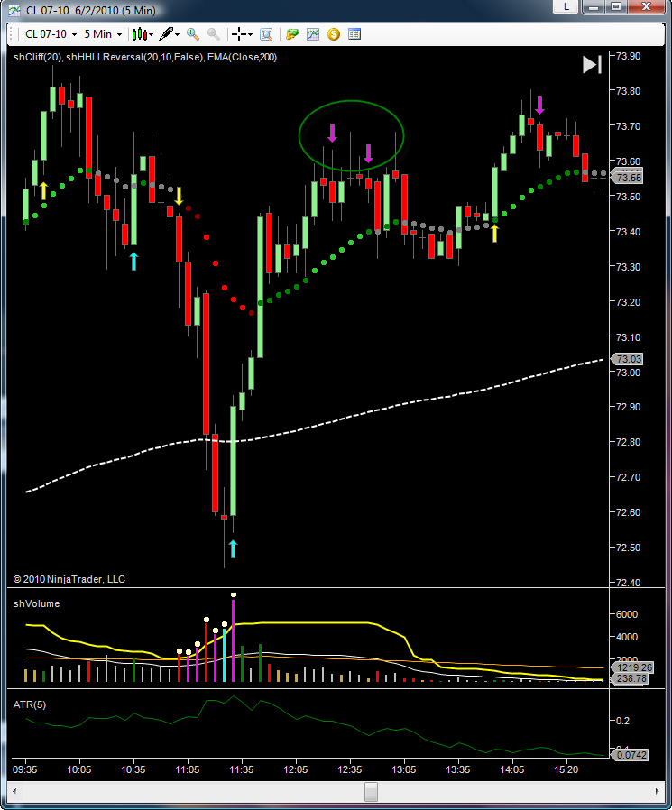
Task: Click the 09:35 time axis label
Action: tap(24, 769)
